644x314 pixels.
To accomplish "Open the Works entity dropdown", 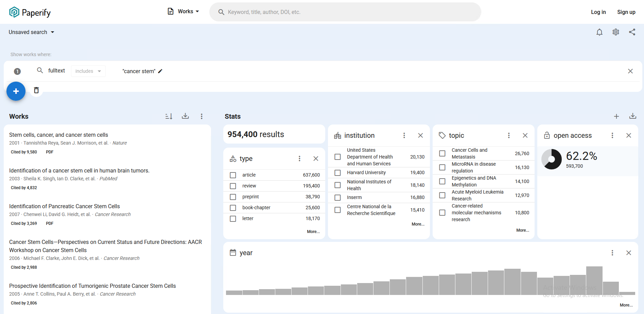I will coord(184,12).
